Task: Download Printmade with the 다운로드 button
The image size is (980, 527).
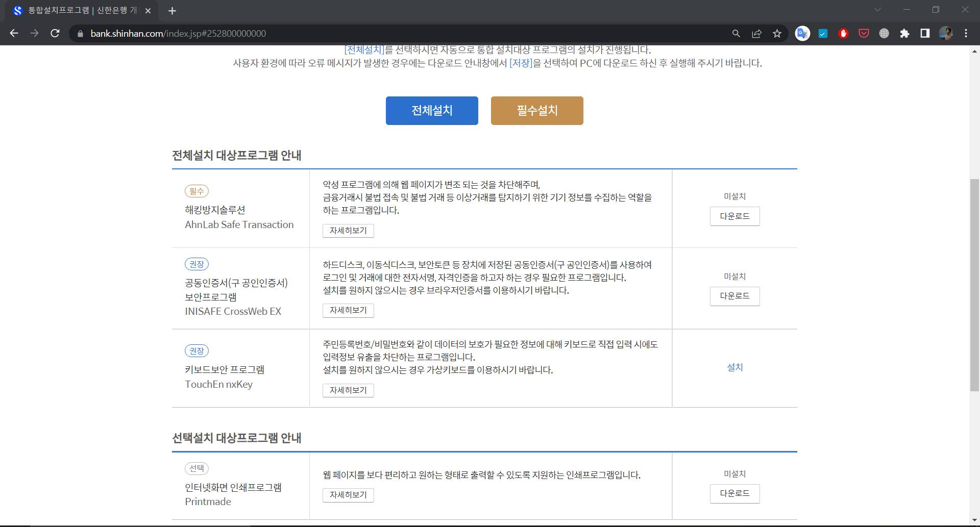Action: 734,493
